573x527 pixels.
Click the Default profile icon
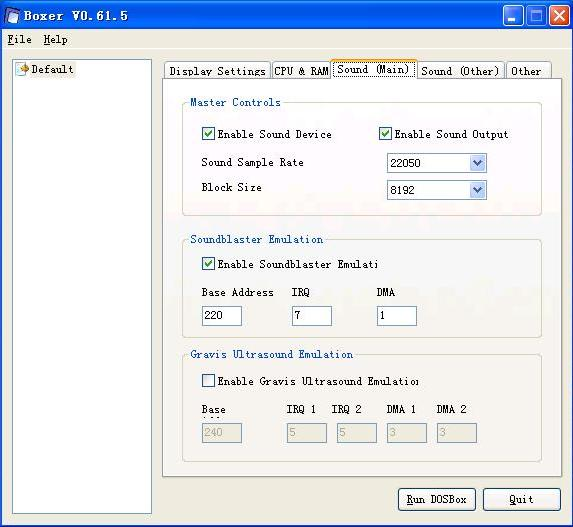23,69
